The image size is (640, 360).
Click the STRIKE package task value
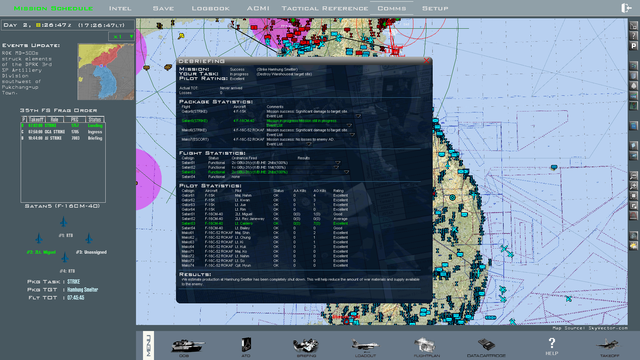tap(73, 282)
